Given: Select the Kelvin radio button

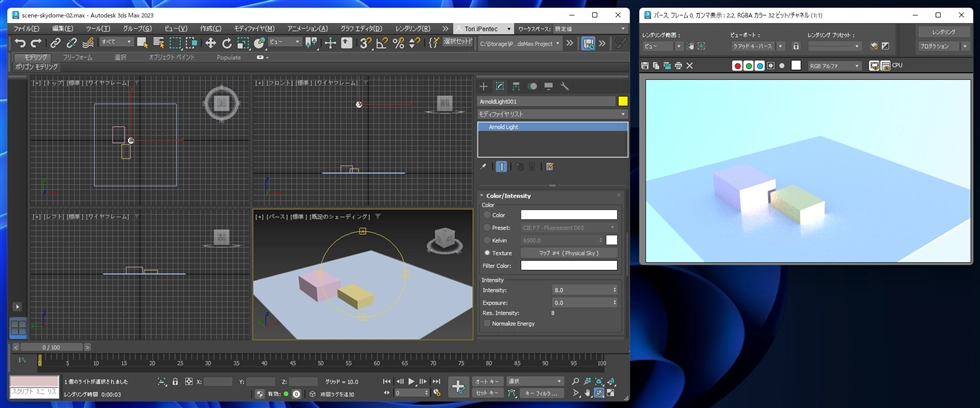Looking at the screenshot, I should coord(488,240).
